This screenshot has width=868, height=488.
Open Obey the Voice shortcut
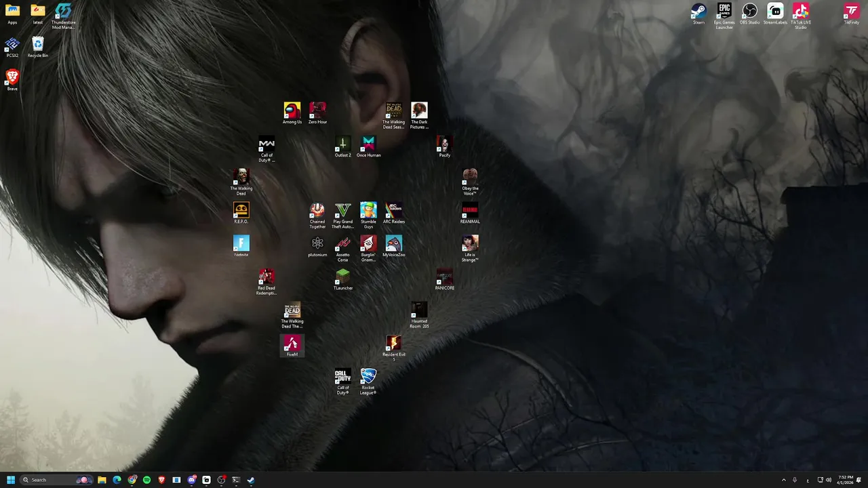point(470,182)
